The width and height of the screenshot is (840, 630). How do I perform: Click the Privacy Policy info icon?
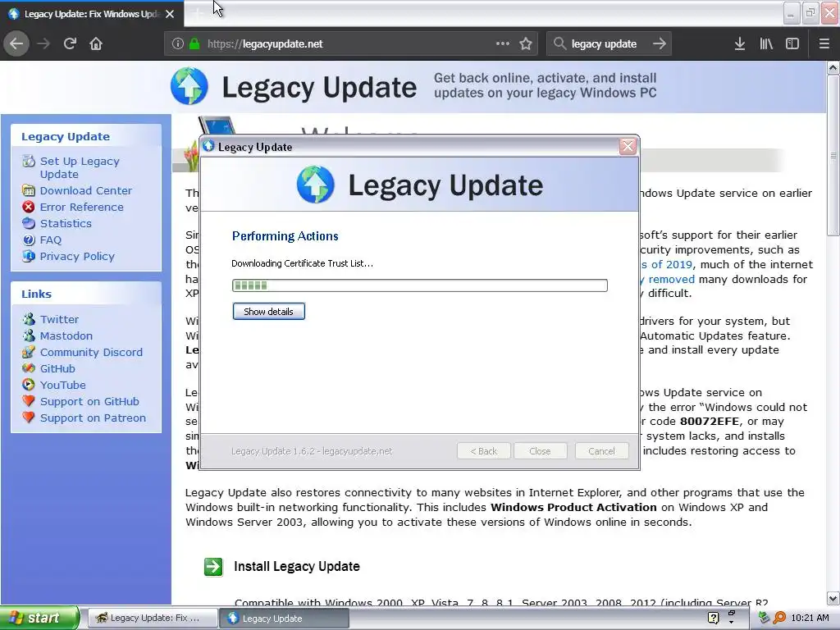pyautogui.click(x=29, y=256)
